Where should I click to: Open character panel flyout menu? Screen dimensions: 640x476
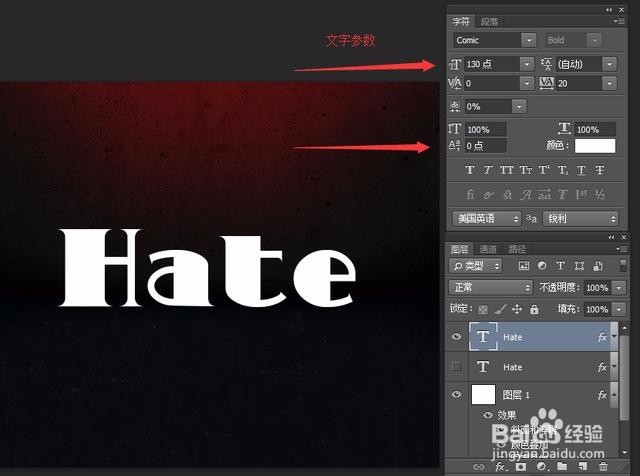(x=619, y=21)
